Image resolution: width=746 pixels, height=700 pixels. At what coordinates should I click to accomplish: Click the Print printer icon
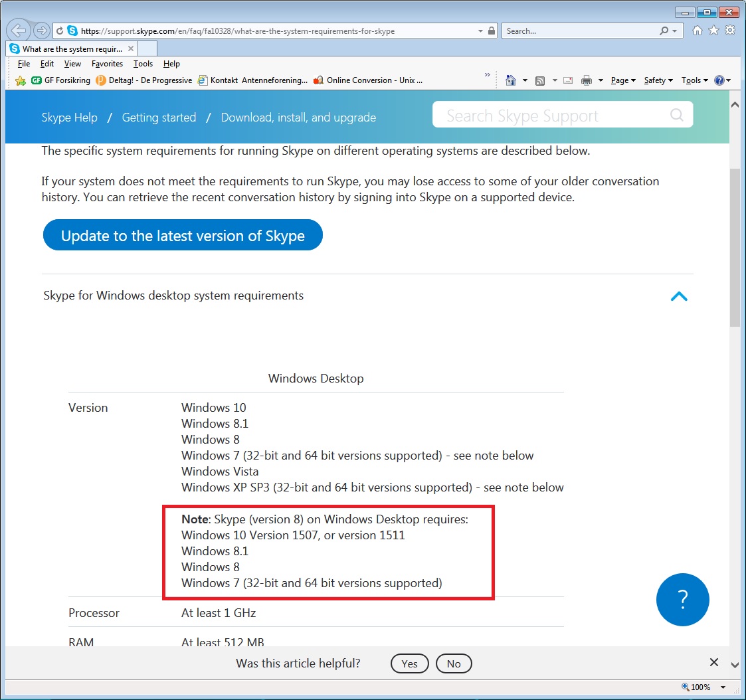tap(587, 80)
